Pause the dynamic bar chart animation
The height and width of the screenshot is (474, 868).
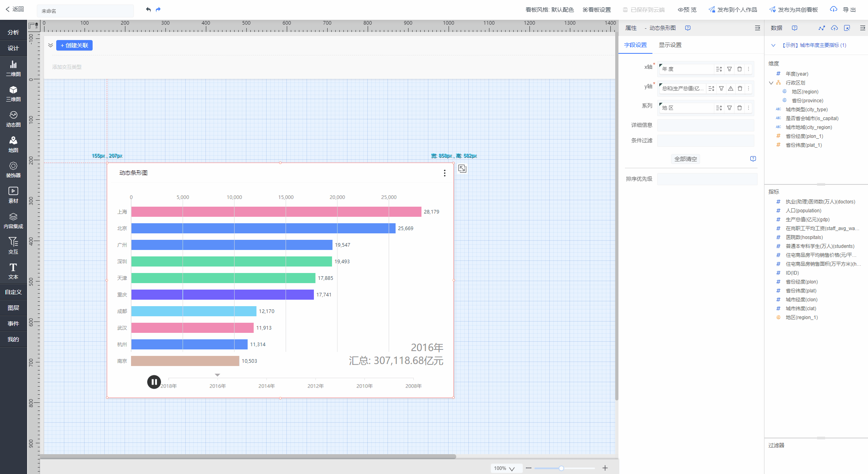[154, 382]
